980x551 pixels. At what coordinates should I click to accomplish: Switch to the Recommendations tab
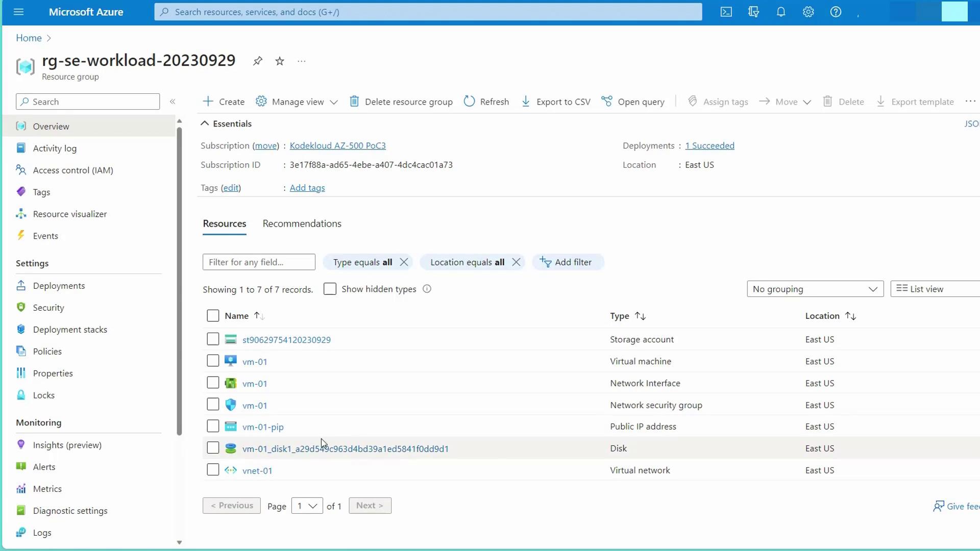[x=302, y=223]
